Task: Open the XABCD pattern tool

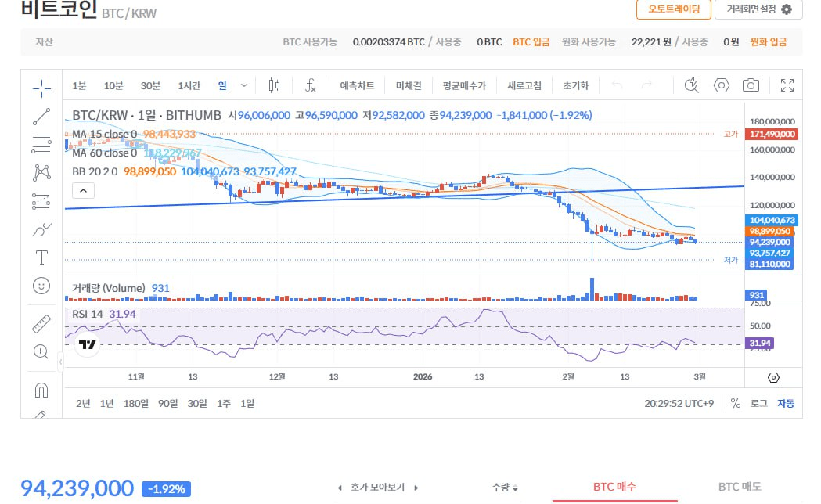Action: (41, 172)
